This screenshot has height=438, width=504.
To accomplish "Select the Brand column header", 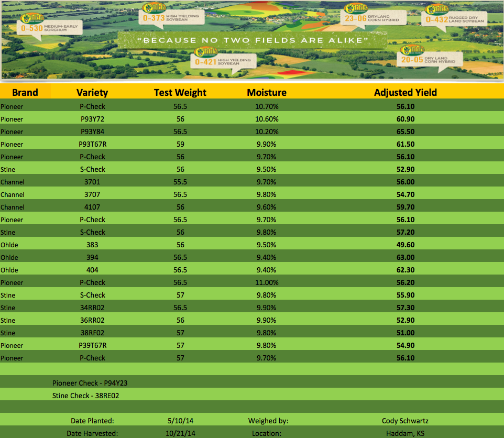I will click(25, 93).
